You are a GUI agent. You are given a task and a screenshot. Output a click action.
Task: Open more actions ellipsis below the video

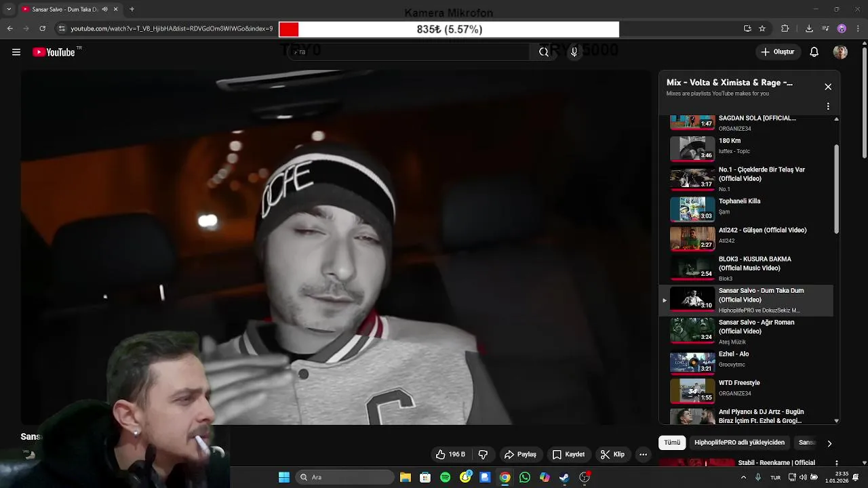coord(644,454)
